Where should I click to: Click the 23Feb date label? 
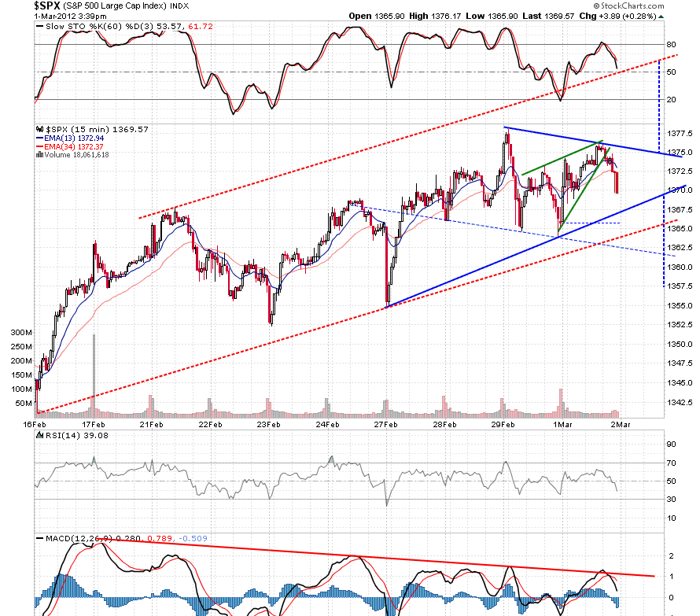[269, 424]
